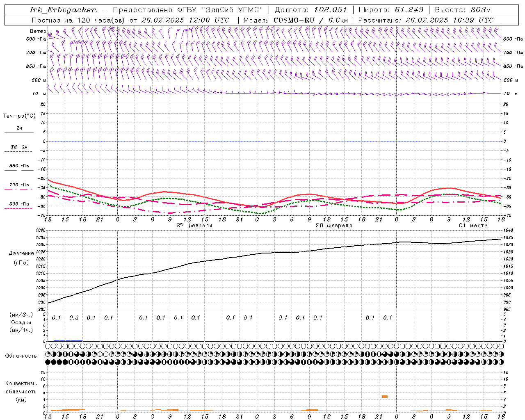Click the Долгота: 108.051 value
Viewport: 525px width, 420px height.
coord(311,10)
